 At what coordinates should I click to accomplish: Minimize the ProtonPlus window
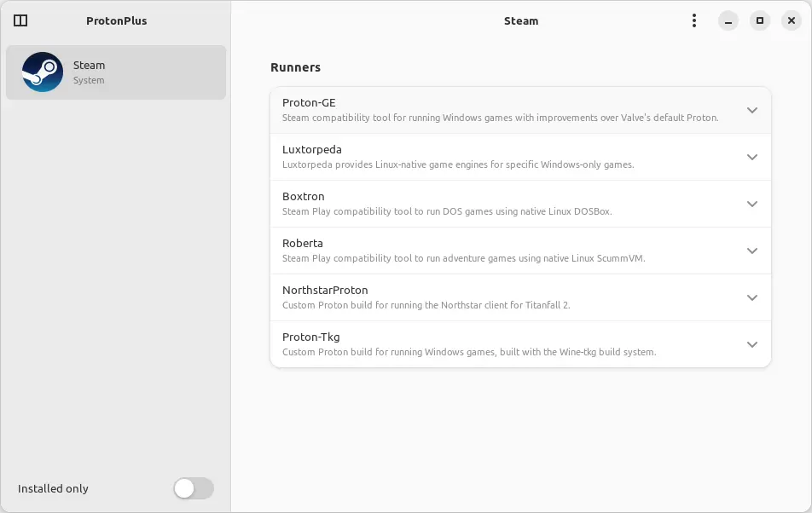(728, 20)
